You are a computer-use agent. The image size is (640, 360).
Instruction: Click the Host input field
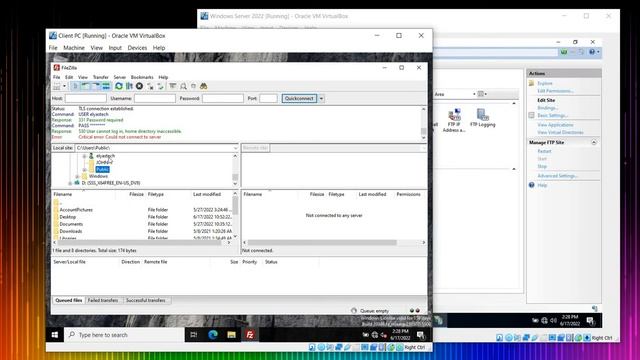click(86, 98)
